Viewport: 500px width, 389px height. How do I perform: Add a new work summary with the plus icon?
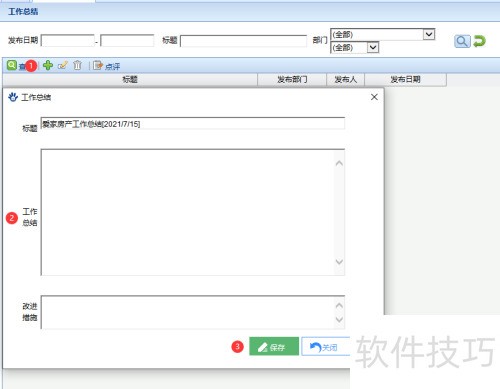48,65
